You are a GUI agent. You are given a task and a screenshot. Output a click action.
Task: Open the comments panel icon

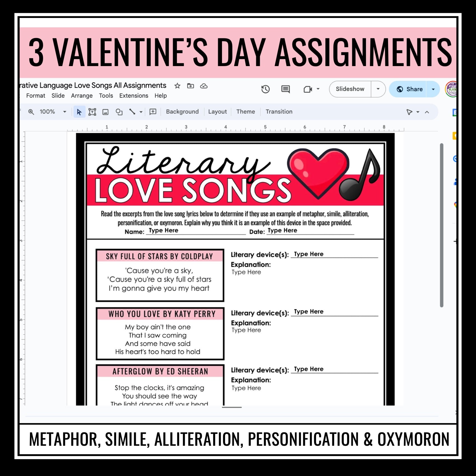pyautogui.click(x=285, y=89)
